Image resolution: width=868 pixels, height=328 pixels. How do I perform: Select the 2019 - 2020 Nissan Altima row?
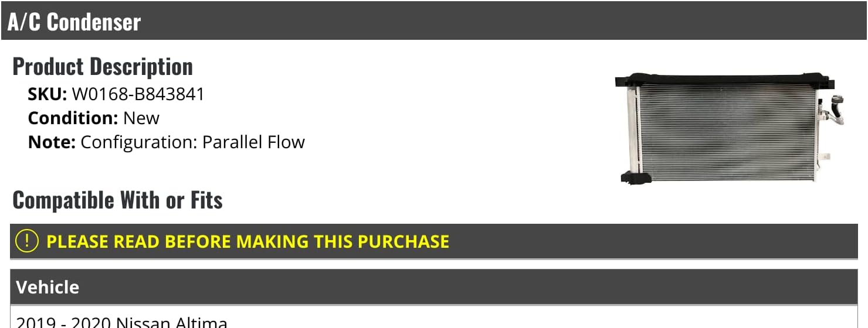[122, 322]
